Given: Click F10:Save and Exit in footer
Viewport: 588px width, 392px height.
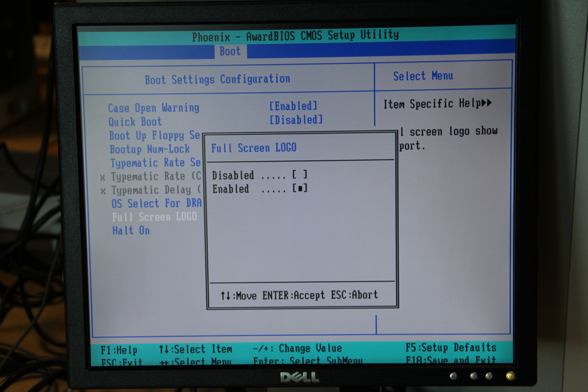Looking at the screenshot, I should (x=451, y=360).
